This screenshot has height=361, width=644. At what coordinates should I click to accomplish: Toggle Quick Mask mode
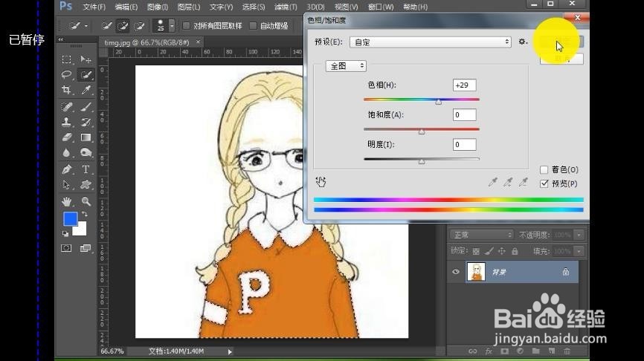[x=66, y=248]
